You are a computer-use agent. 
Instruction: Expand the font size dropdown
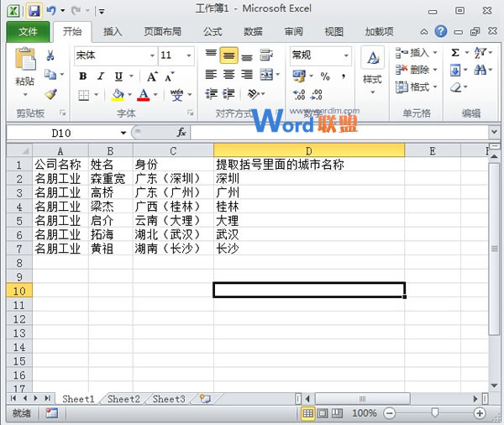click(190, 55)
